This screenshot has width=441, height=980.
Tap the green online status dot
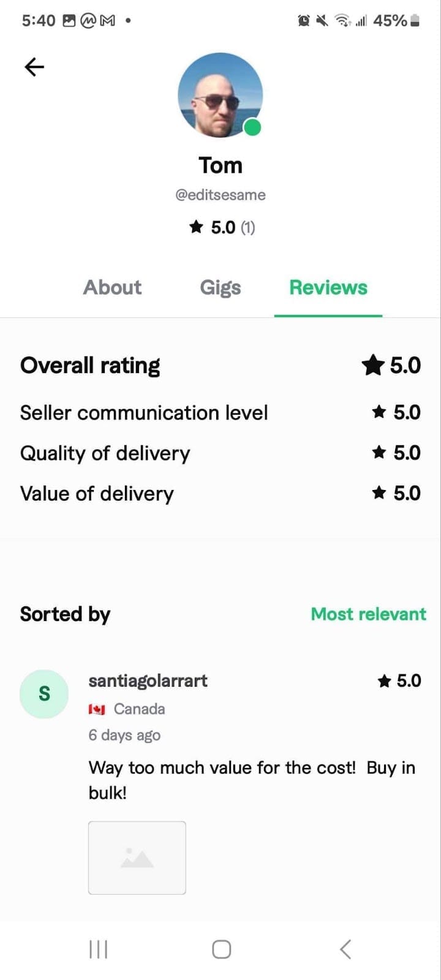pyautogui.click(x=252, y=127)
